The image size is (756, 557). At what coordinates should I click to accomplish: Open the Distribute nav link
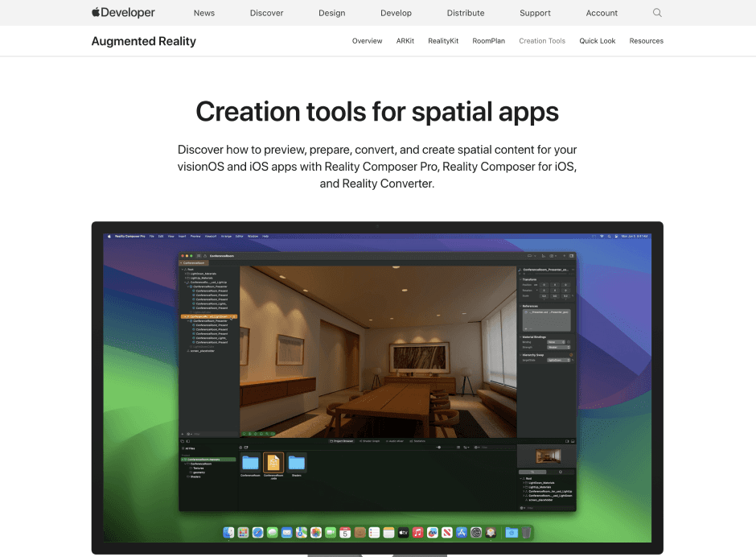pos(466,13)
